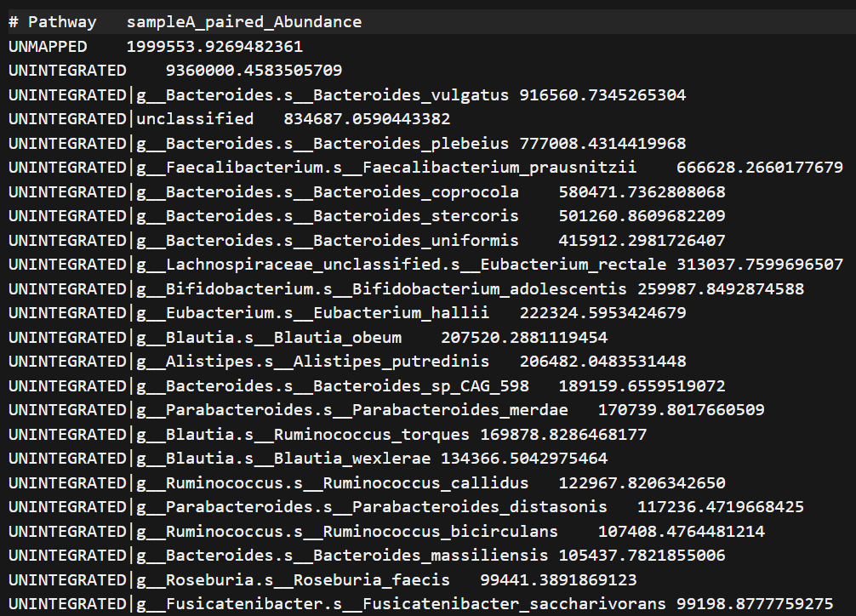Select the Blautia_wexlerae species name
This screenshot has height=616, width=856.
(352, 459)
